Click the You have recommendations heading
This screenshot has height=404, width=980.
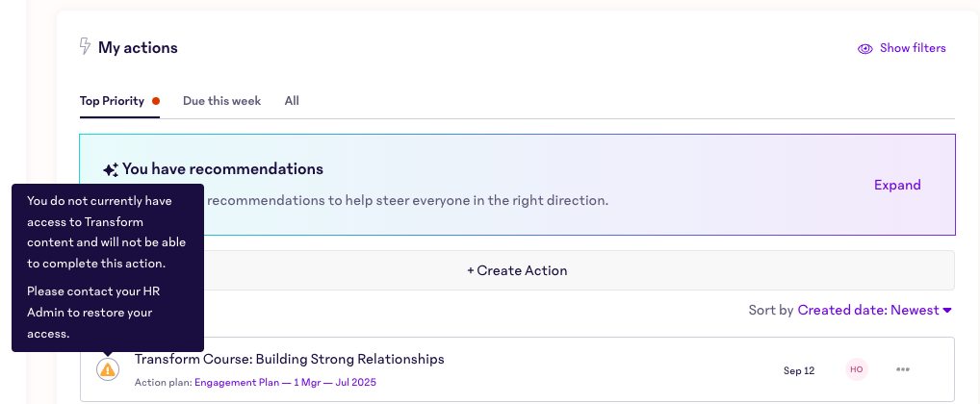click(222, 168)
